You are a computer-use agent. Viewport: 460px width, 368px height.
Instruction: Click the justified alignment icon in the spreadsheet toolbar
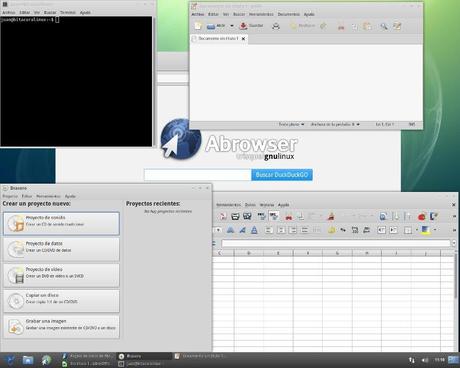[x=305, y=230]
